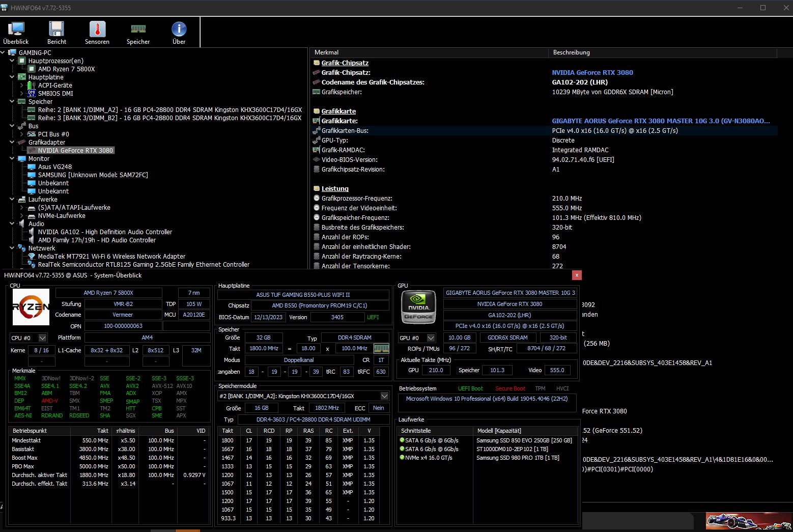Image resolution: width=793 pixels, height=532 pixels.
Task: Click the MediaTek Wi-Fi adapter icon
Action: coord(32,256)
